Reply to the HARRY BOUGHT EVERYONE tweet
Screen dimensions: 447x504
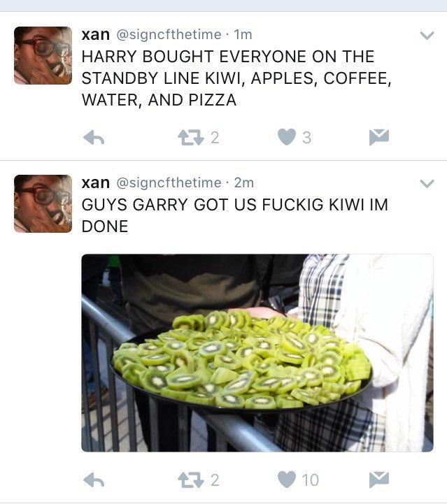(94, 137)
